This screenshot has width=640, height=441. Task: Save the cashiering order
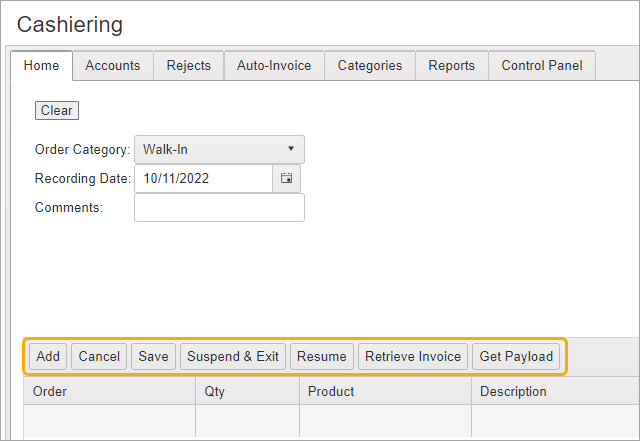tap(153, 356)
